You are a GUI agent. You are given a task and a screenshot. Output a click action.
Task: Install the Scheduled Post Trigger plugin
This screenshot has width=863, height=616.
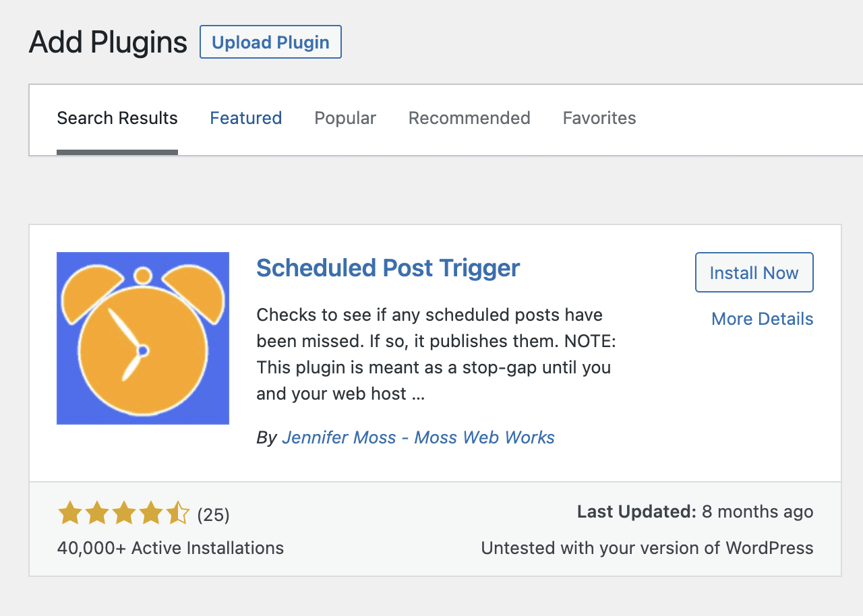[x=754, y=273]
